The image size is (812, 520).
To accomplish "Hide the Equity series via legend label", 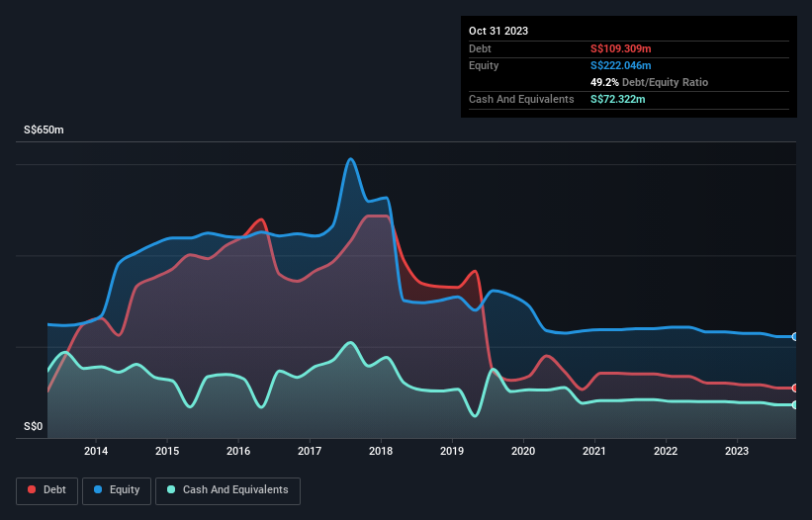I will (x=124, y=489).
